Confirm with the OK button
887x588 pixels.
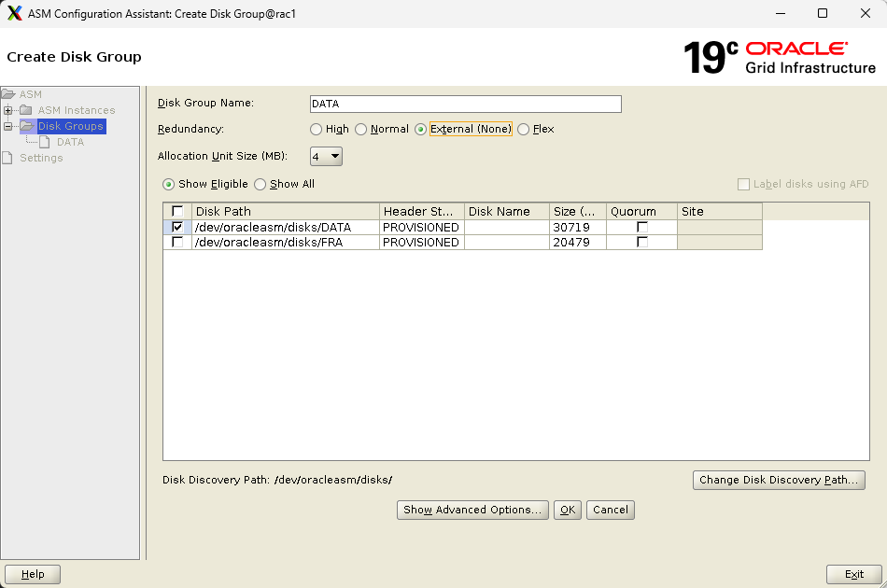tap(568, 510)
